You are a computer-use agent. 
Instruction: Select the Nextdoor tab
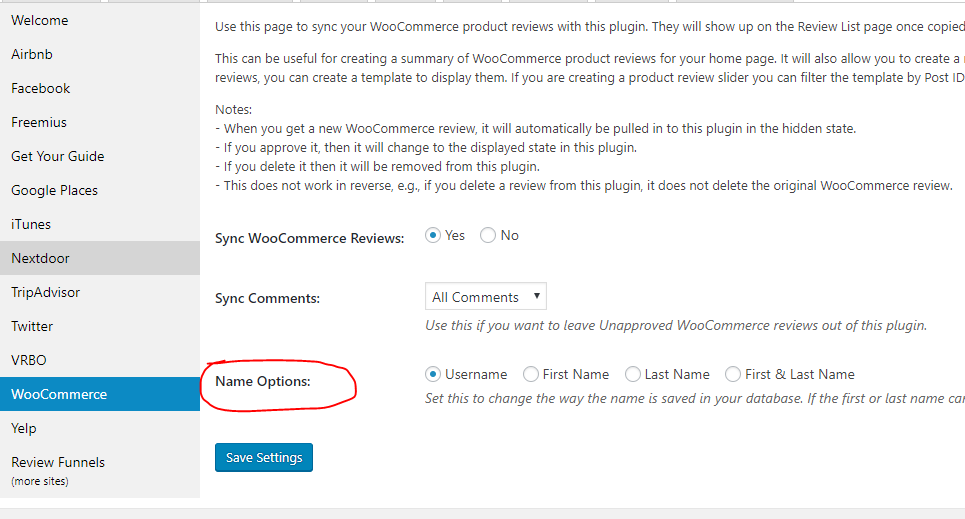[x=100, y=258]
